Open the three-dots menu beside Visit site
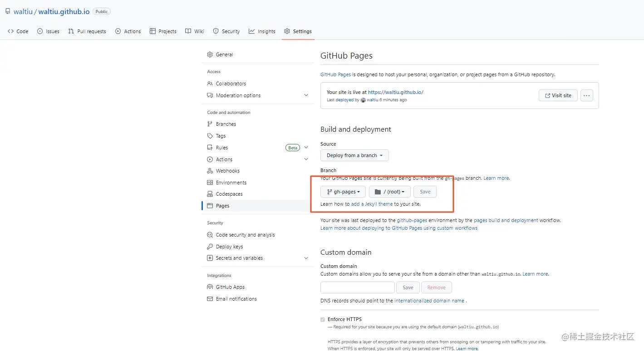Screen dimensions: 644x351 (x=587, y=95)
